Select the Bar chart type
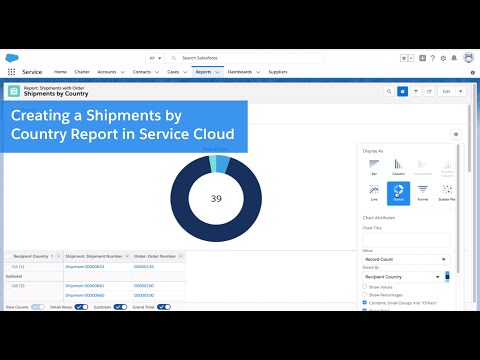This screenshot has width=480, height=360. tap(374, 167)
